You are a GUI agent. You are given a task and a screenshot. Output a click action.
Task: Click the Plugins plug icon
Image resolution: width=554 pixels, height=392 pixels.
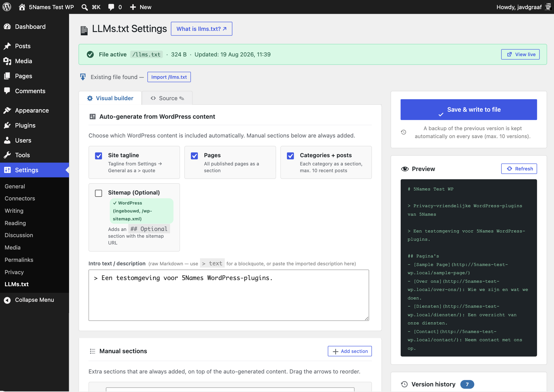coord(7,125)
